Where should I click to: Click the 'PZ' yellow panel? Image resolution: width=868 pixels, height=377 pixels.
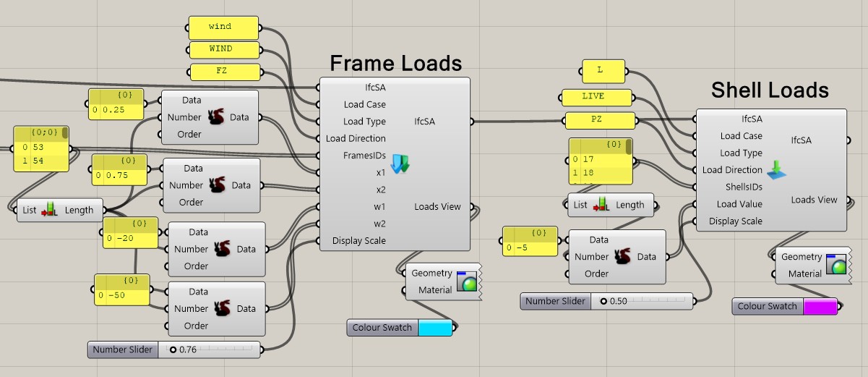coord(600,119)
